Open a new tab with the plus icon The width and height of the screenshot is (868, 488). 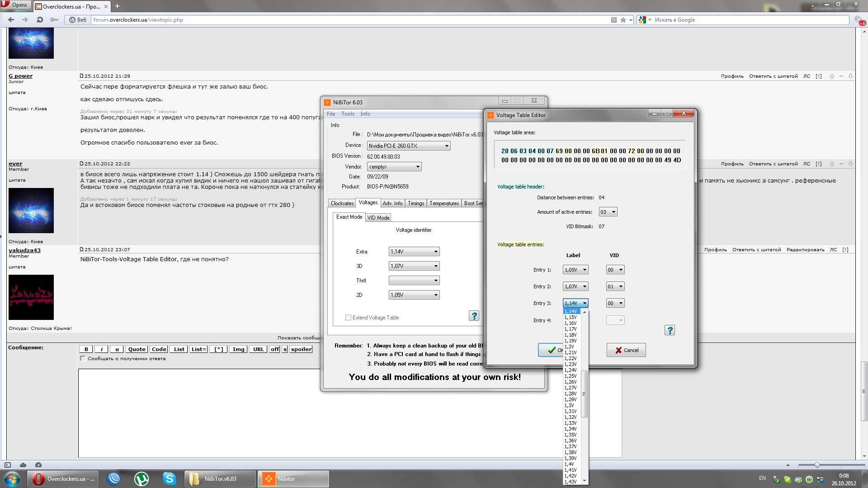coord(117,6)
